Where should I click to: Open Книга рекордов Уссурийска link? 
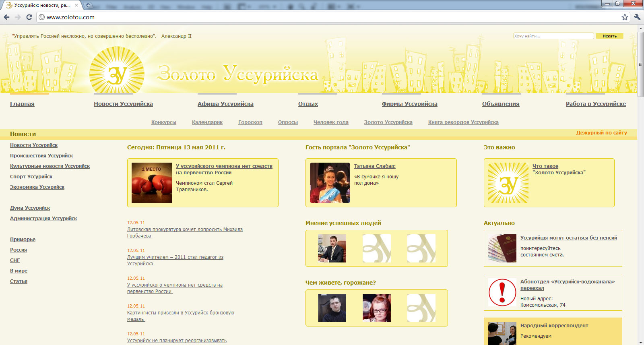(x=463, y=122)
